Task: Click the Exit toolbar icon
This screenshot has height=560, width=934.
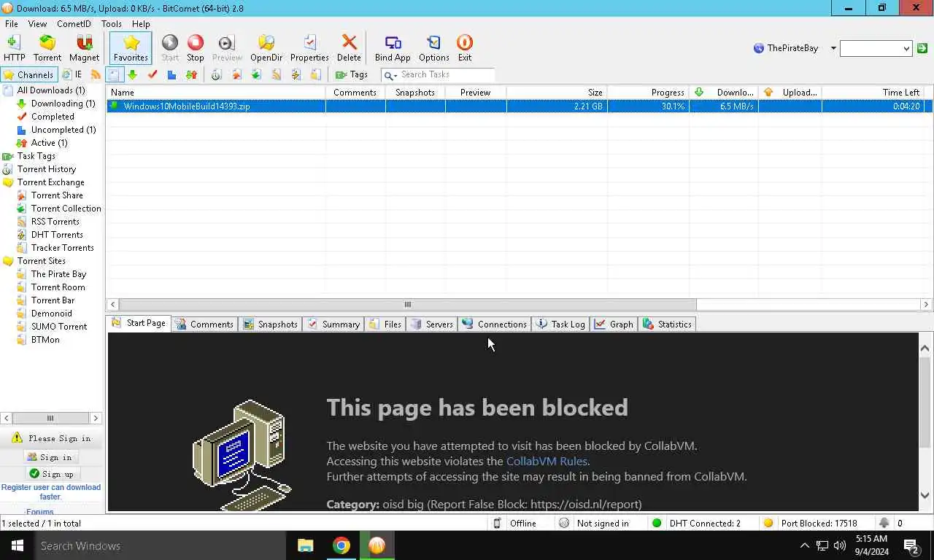Action: (464, 48)
